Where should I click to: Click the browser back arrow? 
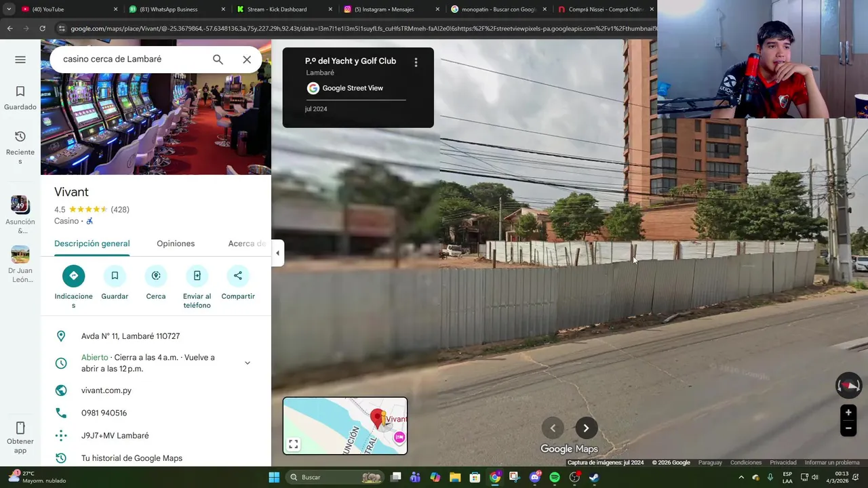click(x=9, y=28)
